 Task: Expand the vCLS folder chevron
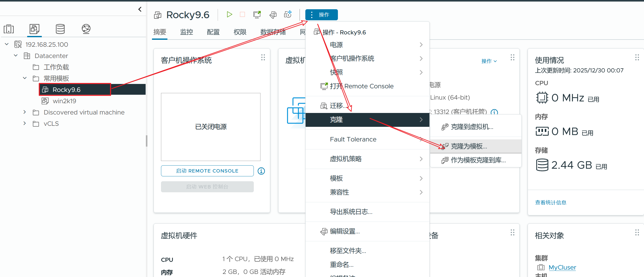(25, 123)
